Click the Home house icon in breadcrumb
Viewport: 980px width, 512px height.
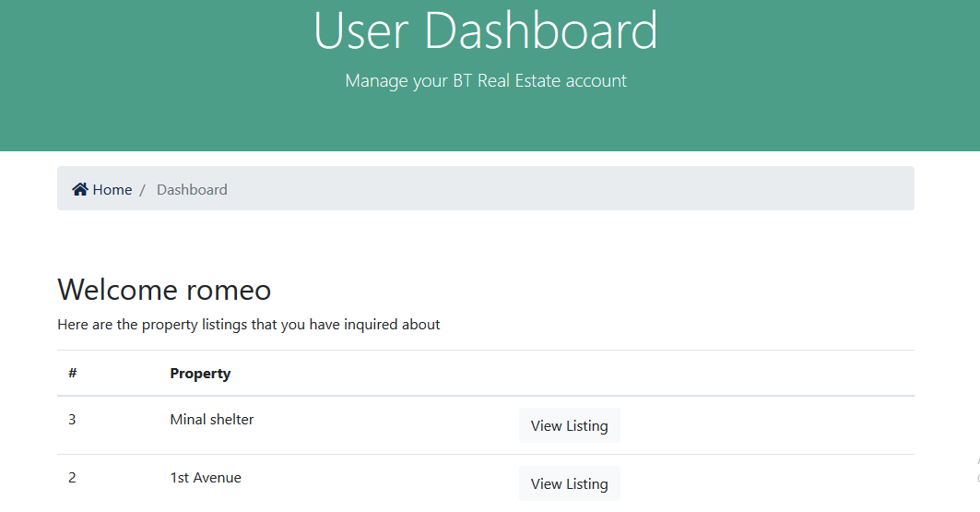(x=80, y=189)
